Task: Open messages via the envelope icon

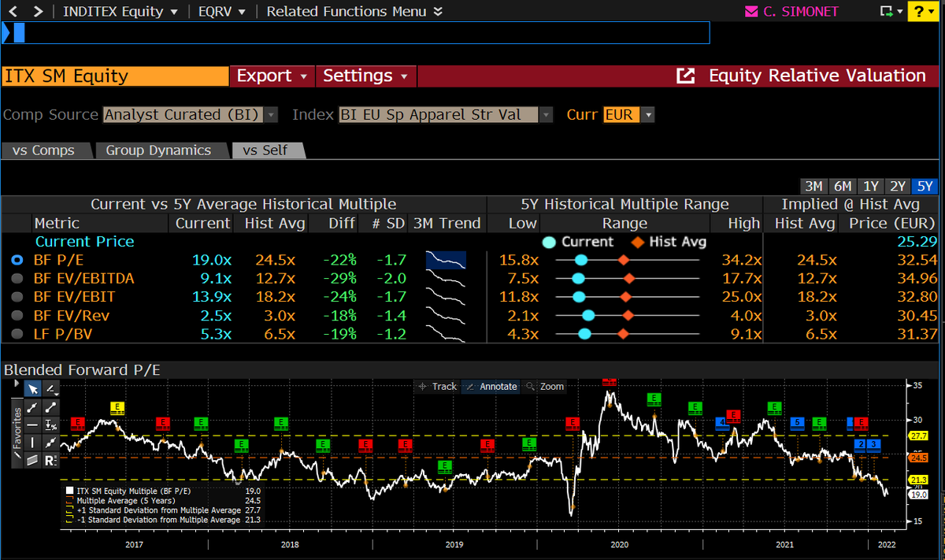Action: (750, 12)
